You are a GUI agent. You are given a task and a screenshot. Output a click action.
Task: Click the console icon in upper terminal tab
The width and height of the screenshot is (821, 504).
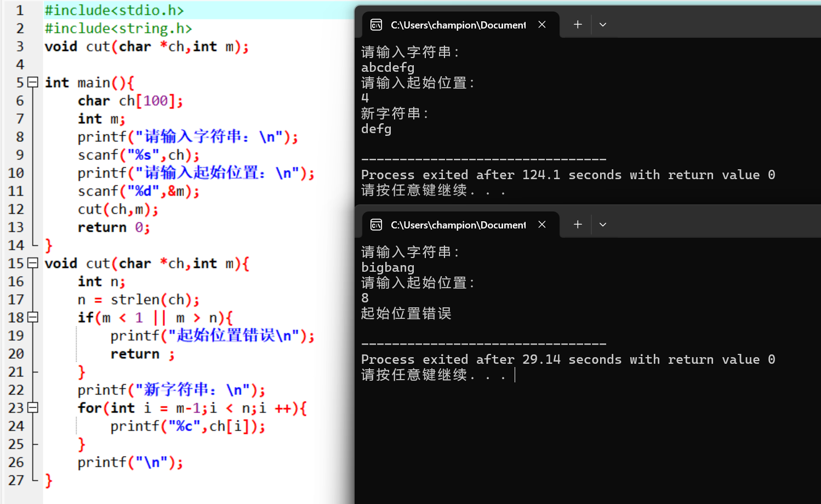[x=376, y=25]
